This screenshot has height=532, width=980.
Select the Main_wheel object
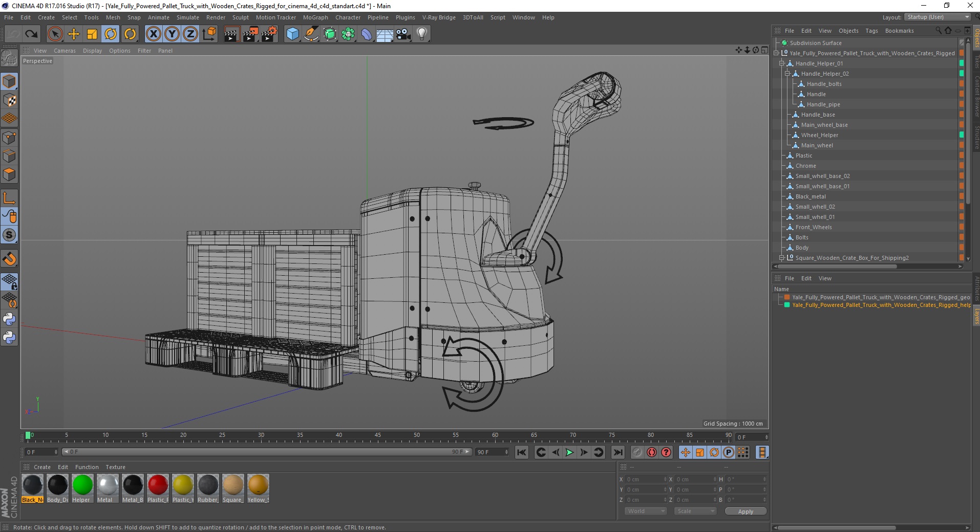click(817, 145)
